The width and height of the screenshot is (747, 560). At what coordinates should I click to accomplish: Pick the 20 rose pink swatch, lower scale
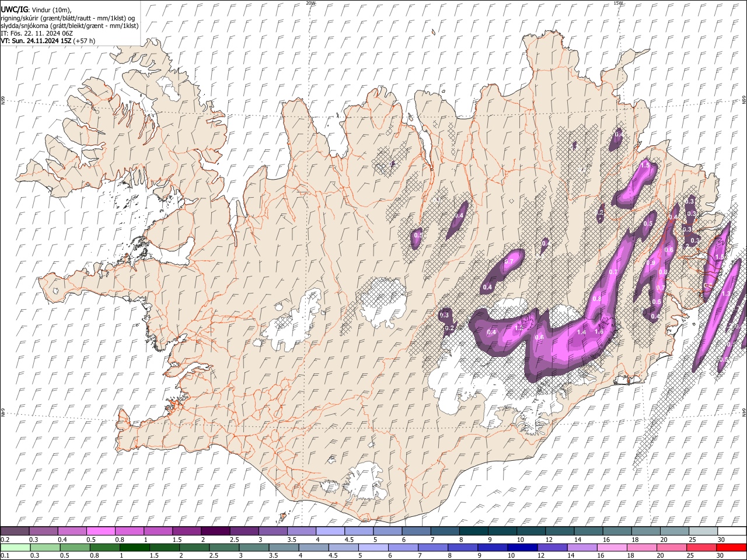[671, 547]
